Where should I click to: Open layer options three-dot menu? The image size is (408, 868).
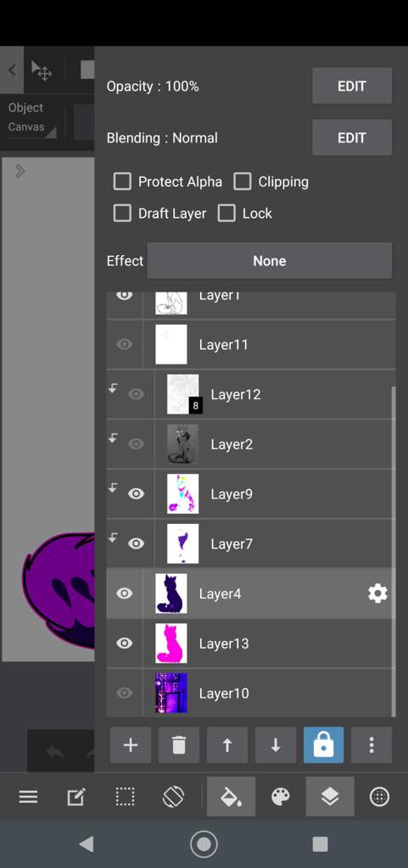372,745
